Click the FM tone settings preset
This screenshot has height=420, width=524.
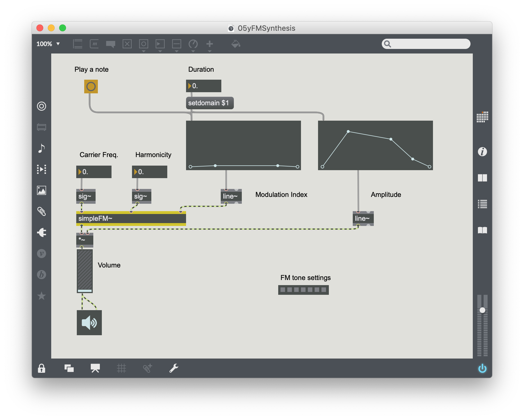(304, 290)
